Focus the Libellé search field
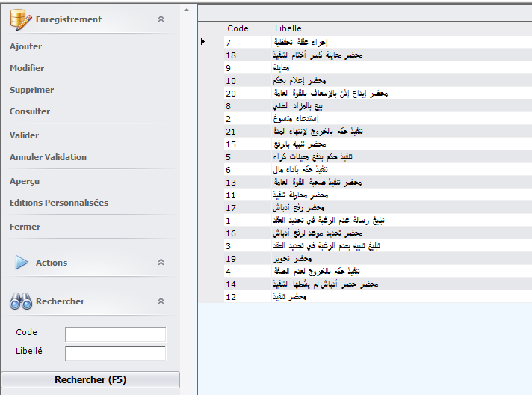 point(115,353)
